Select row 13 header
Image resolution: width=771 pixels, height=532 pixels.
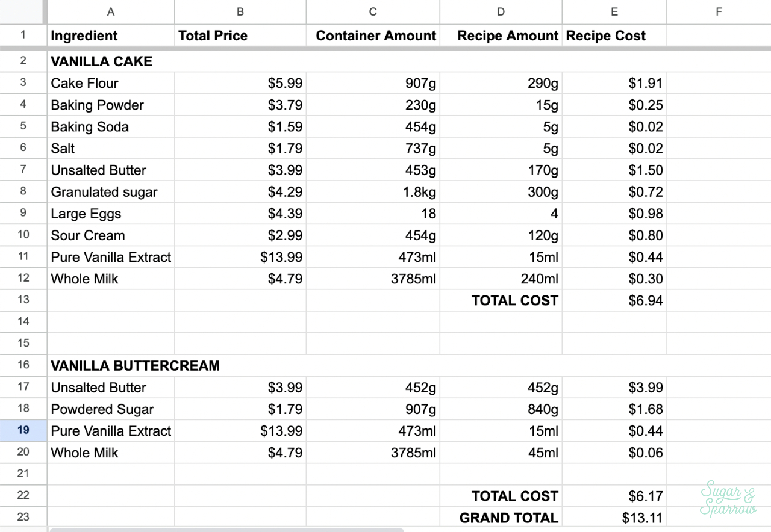pos(23,300)
